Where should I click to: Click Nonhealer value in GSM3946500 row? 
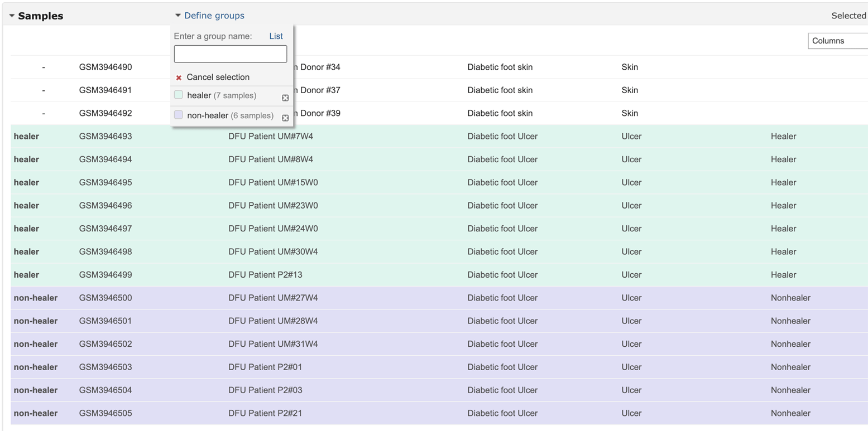pyautogui.click(x=790, y=298)
